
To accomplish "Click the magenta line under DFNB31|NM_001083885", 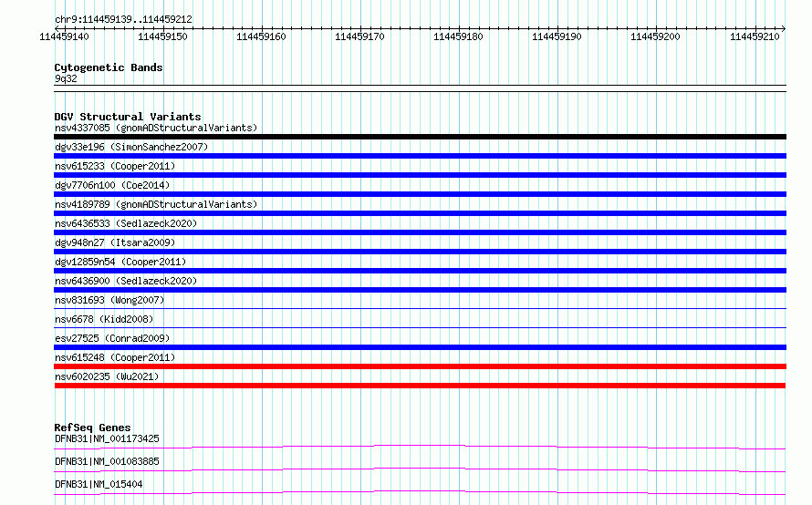I will click(420, 469).
